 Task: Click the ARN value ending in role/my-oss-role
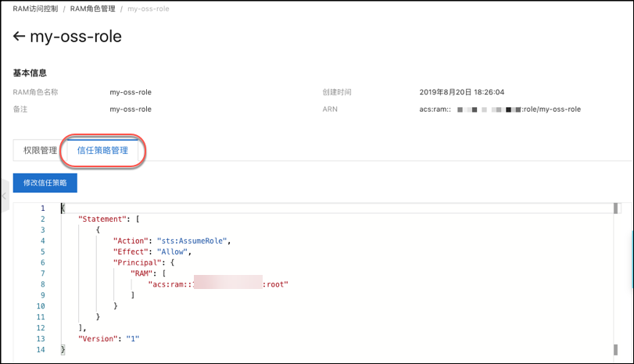(500, 109)
